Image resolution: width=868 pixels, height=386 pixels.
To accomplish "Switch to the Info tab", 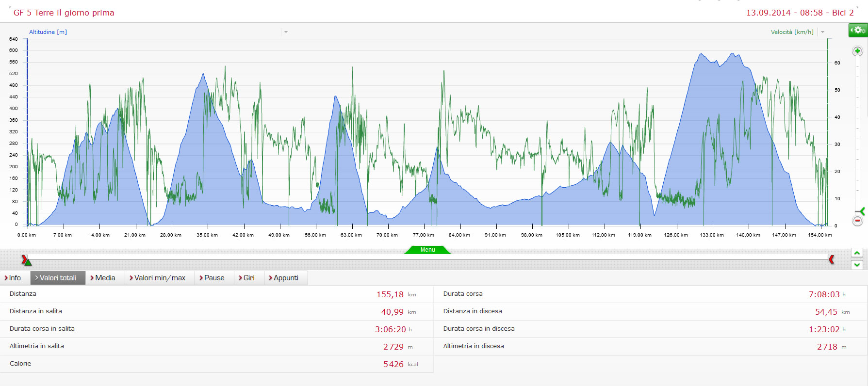I will pyautogui.click(x=15, y=278).
